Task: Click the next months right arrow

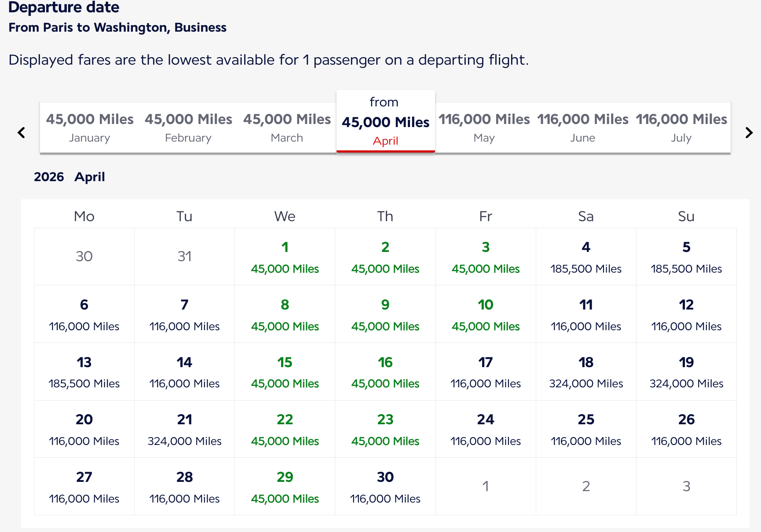Action: 749,132
